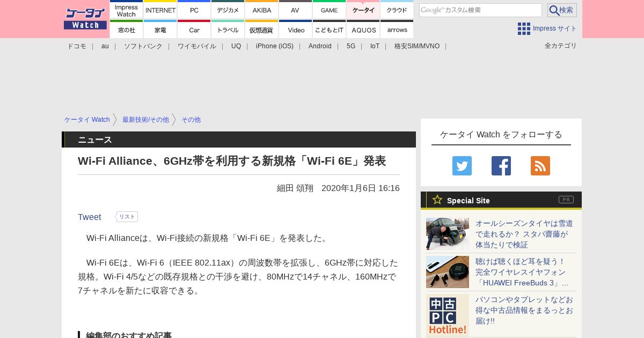644x338 pixels.
Task: Open the こどもとIT tab
Action: [330, 30]
